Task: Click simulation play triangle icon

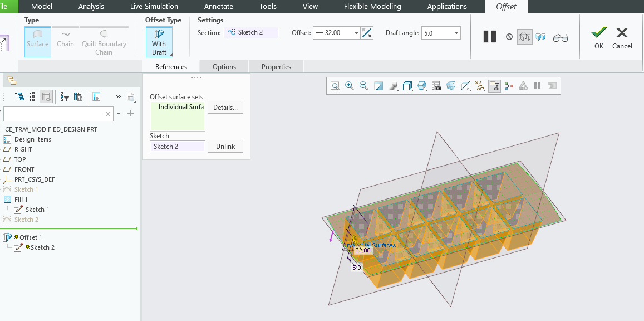Action: 523,86
